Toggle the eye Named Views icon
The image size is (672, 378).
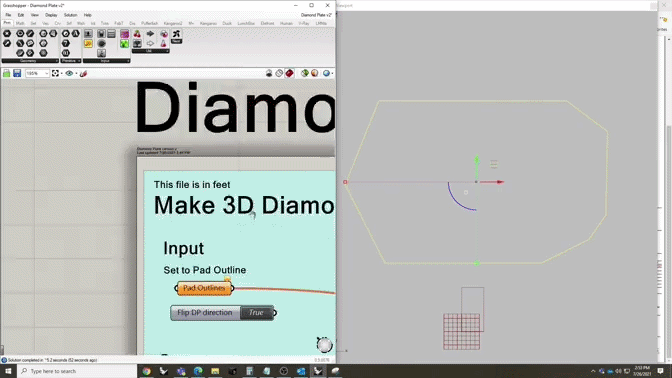(x=69, y=73)
